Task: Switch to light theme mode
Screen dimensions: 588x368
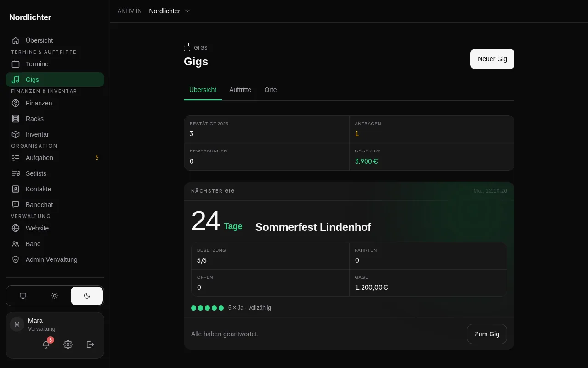Action: click(x=55, y=296)
